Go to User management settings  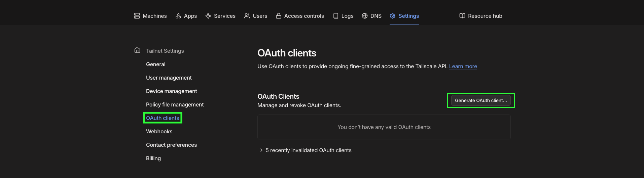(x=169, y=78)
